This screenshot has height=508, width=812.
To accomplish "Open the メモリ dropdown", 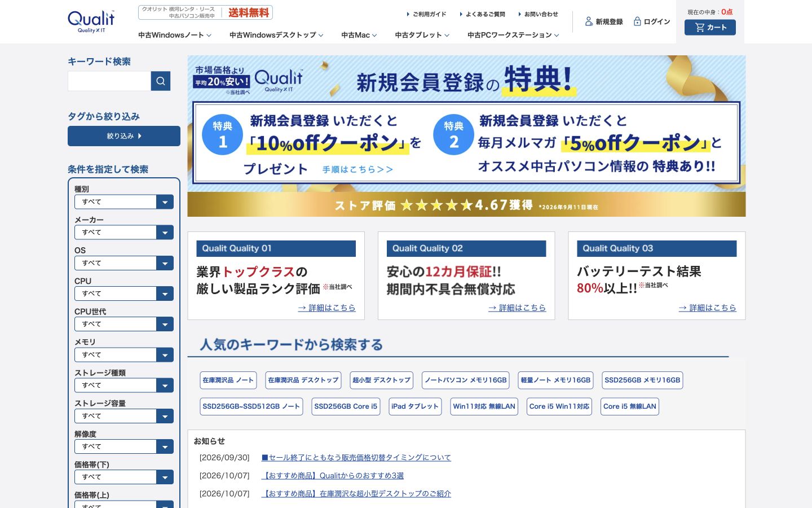I will tap(124, 354).
